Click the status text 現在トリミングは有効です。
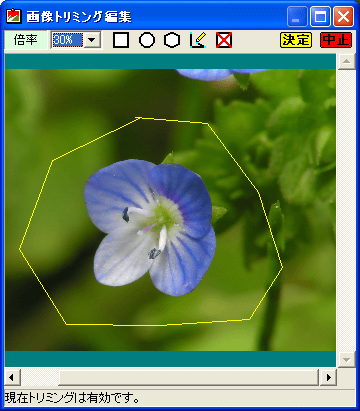The height and width of the screenshot is (411, 360). pyautogui.click(x=72, y=398)
